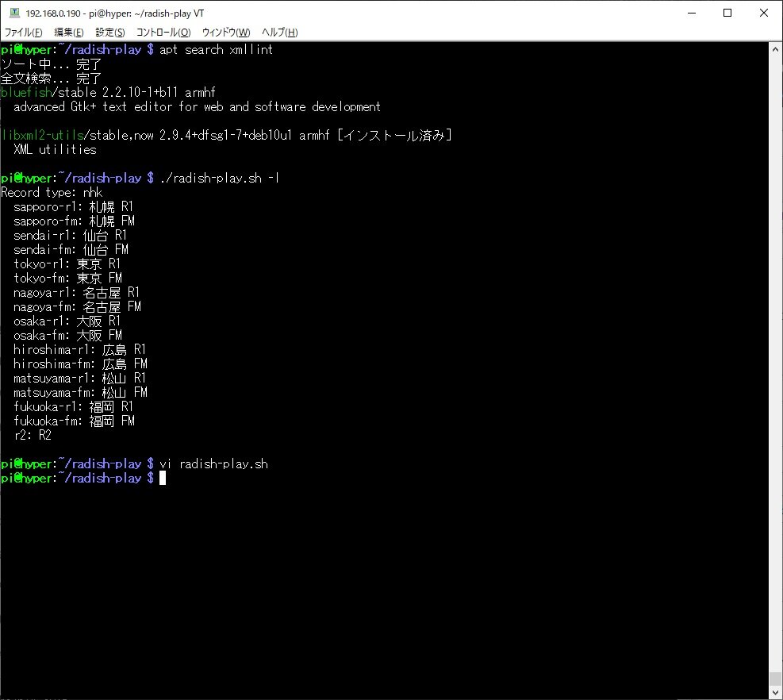The width and height of the screenshot is (783, 700).
Task: Click the 'hiroshima-r1: 広島 R1' line
Action: (79, 349)
